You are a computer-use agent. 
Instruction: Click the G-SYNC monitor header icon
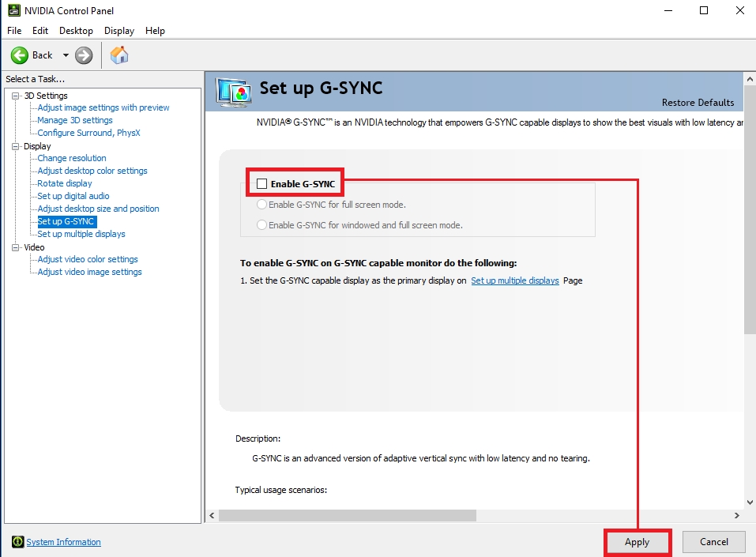pos(234,92)
